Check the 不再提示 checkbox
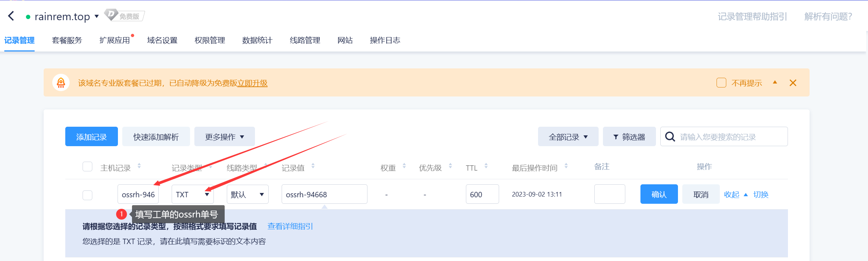 (721, 83)
